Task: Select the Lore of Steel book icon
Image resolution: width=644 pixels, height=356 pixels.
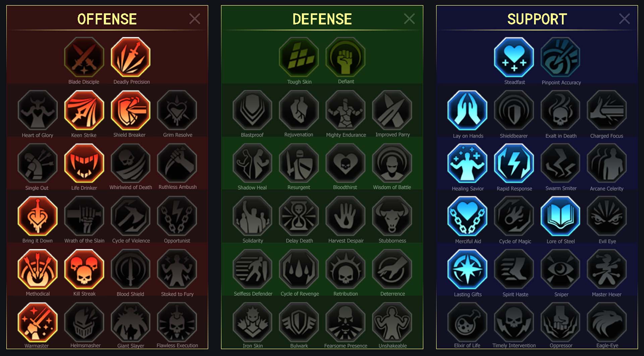Action: tap(560, 216)
